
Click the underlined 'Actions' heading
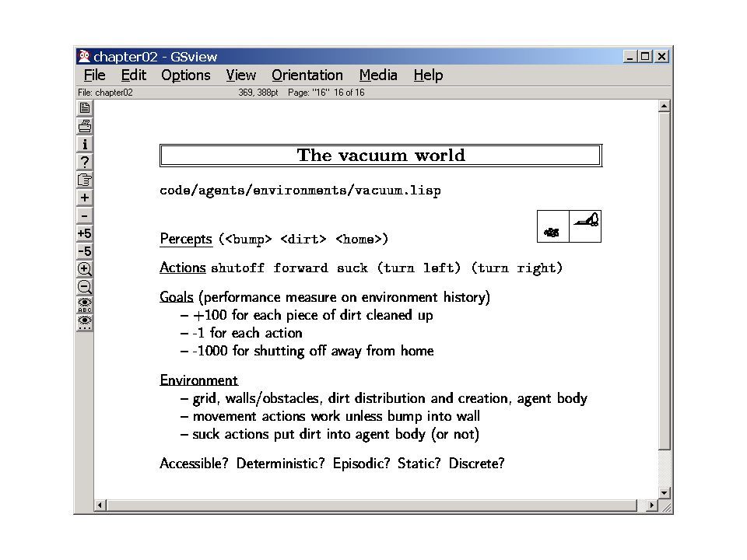[182, 268]
